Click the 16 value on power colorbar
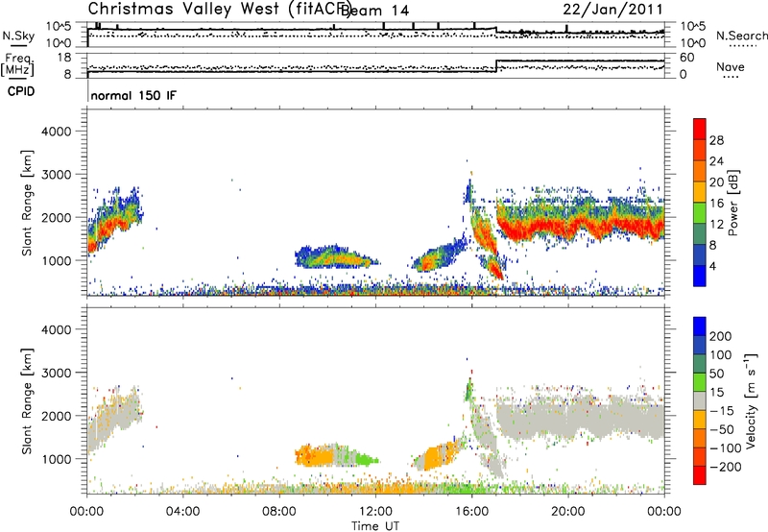This screenshot has height=532, width=768. pyautogui.click(x=716, y=204)
